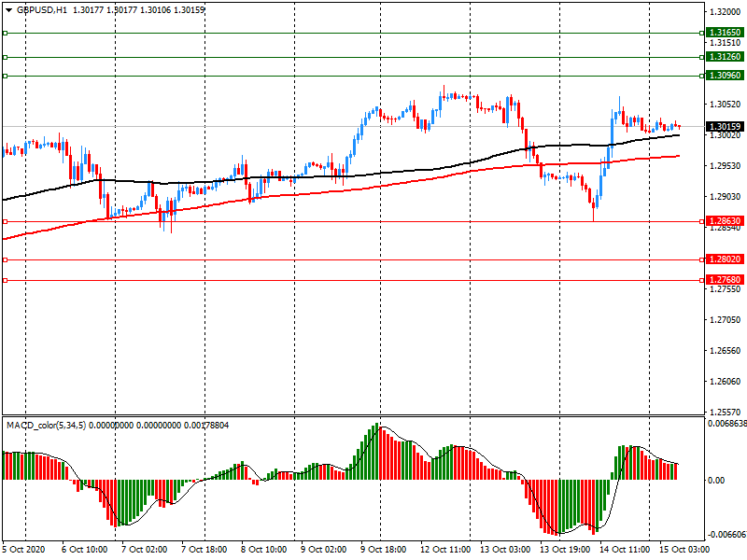This screenshot has width=747, height=560.
Task: Click the 7 Oct 18:00 time axis label
Action: point(204,550)
